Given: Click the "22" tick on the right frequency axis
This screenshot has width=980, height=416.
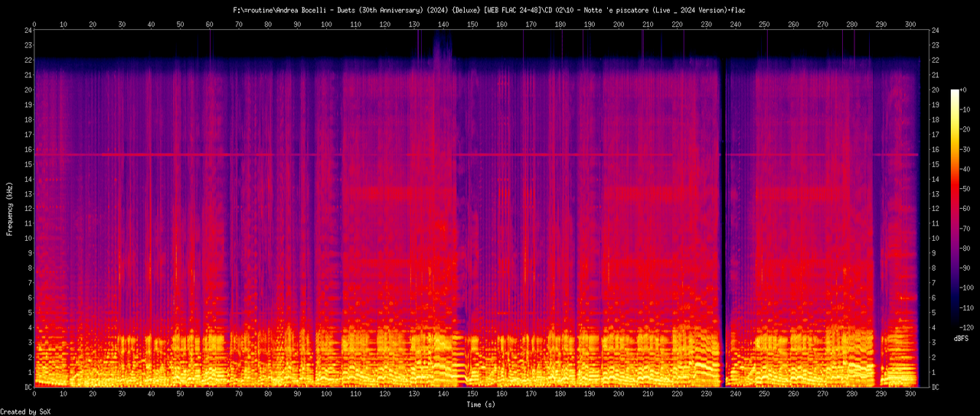Looking at the screenshot, I should click(x=936, y=60).
